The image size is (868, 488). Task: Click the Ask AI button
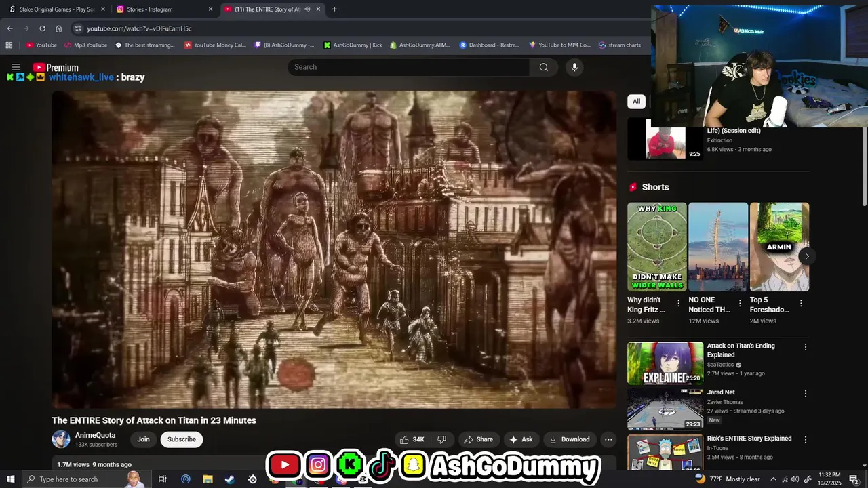click(521, 439)
